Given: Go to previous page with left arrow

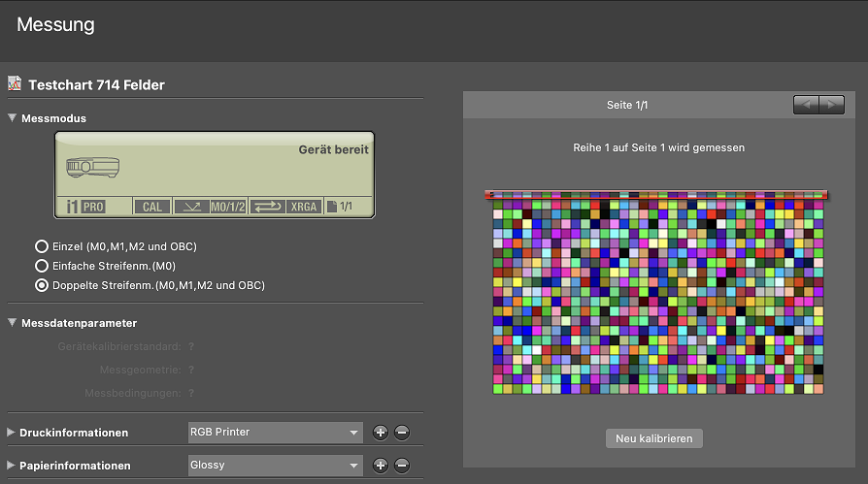Looking at the screenshot, I should 806,105.
